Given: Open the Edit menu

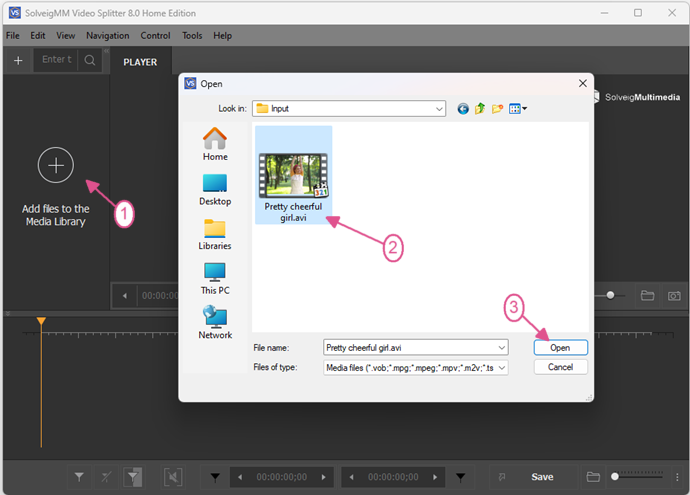Looking at the screenshot, I should click(x=38, y=36).
